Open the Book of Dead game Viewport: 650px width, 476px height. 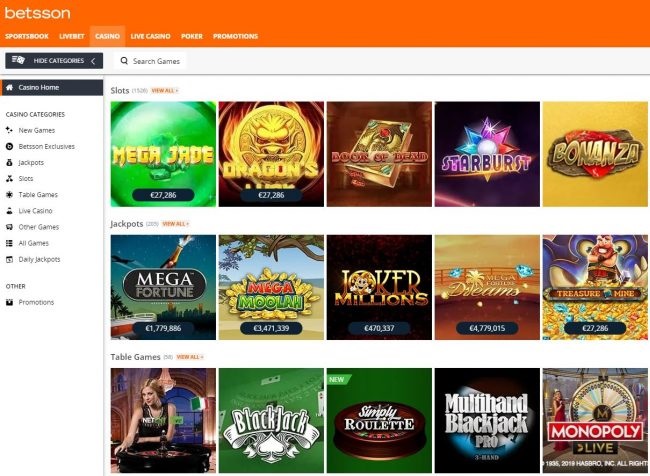point(379,154)
